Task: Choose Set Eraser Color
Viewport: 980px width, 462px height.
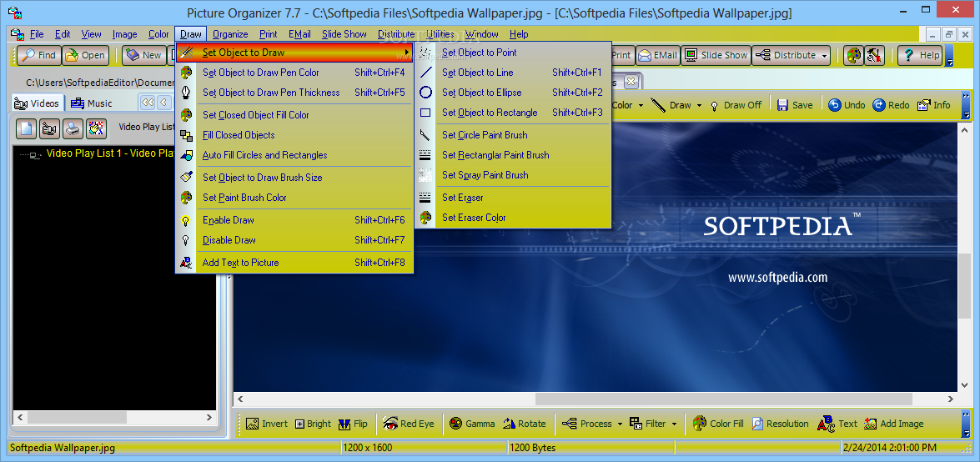Action: click(512, 218)
